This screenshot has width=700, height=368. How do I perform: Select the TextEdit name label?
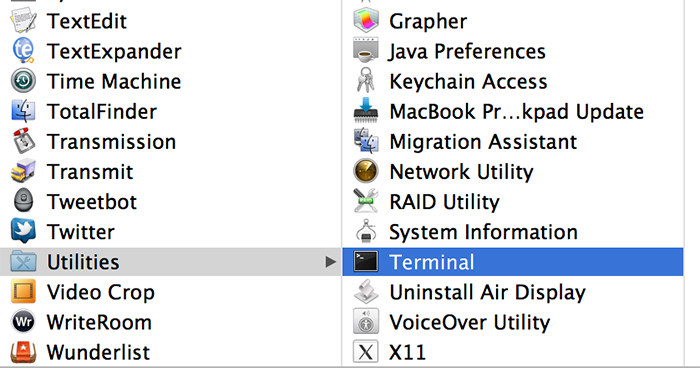pyautogui.click(x=87, y=21)
